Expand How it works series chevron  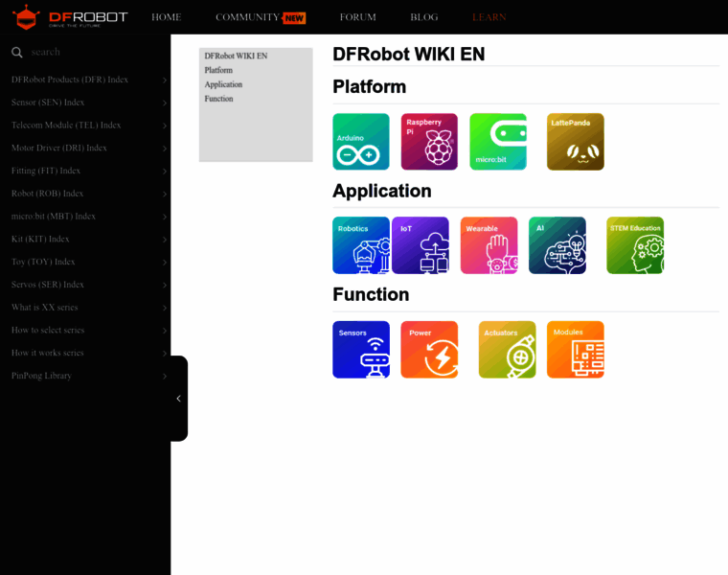click(165, 353)
